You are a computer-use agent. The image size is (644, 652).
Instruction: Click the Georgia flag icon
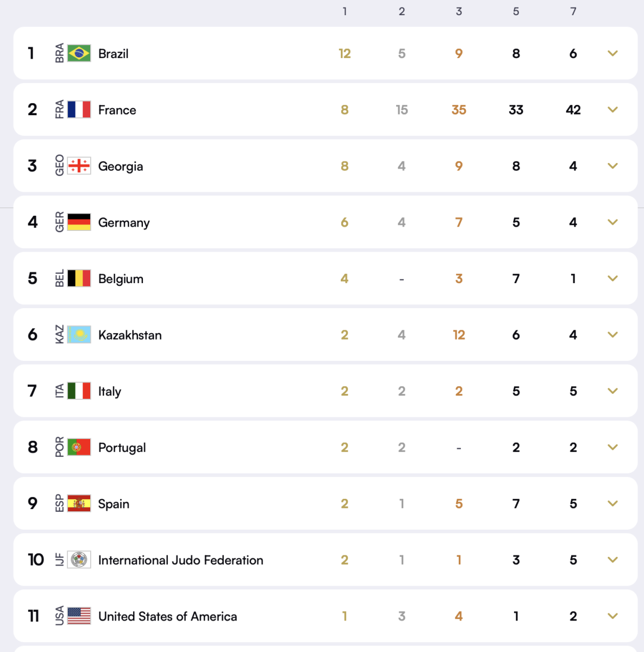(x=79, y=166)
